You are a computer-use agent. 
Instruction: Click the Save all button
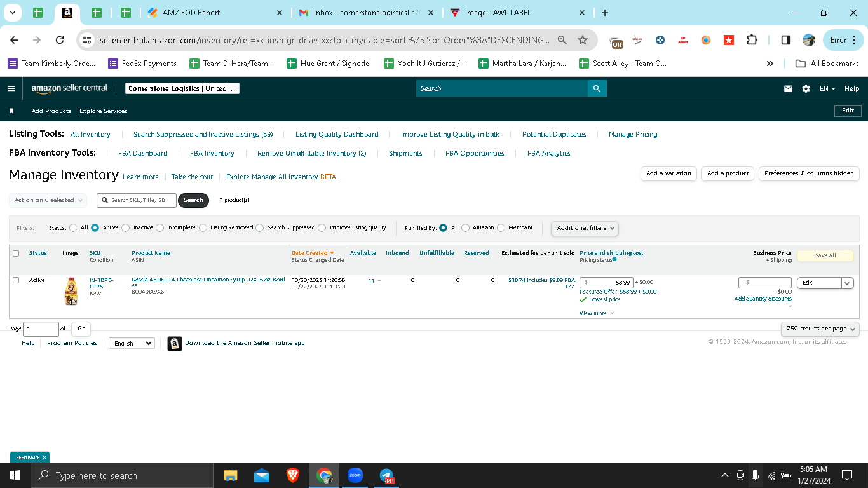(825, 255)
